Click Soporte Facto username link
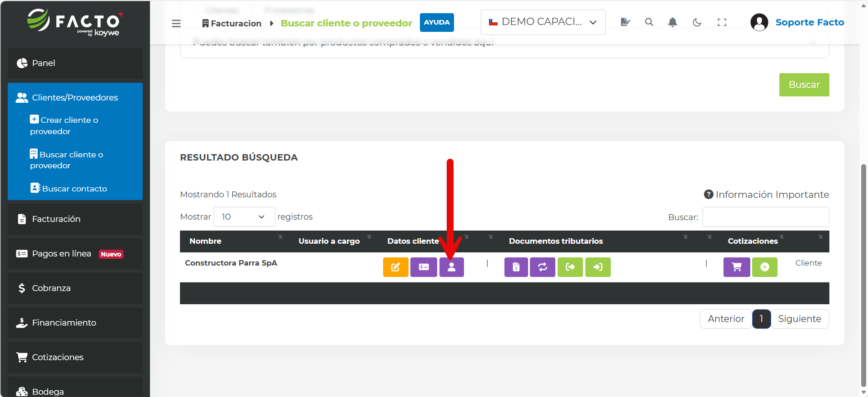868x397 pixels. tap(809, 22)
